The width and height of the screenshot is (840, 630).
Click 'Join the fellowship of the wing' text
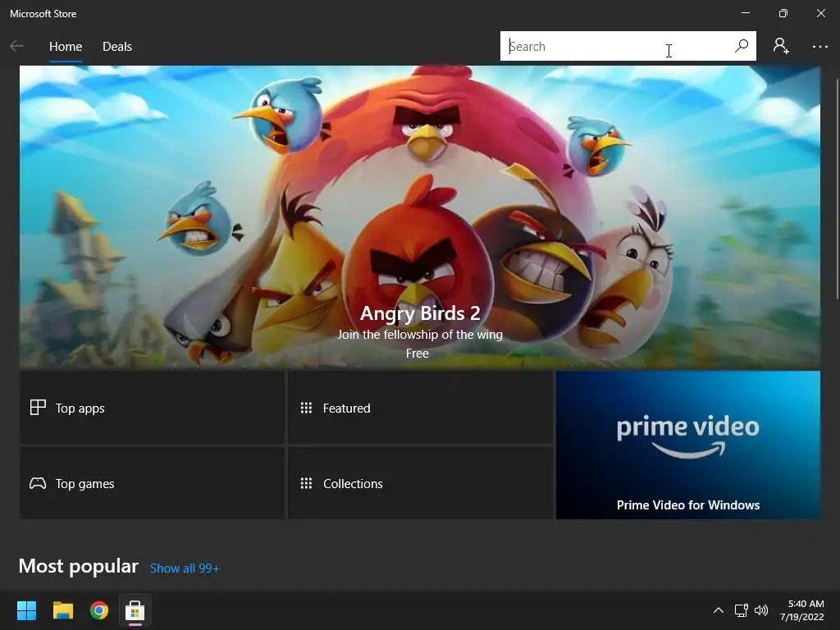pos(420,335)
